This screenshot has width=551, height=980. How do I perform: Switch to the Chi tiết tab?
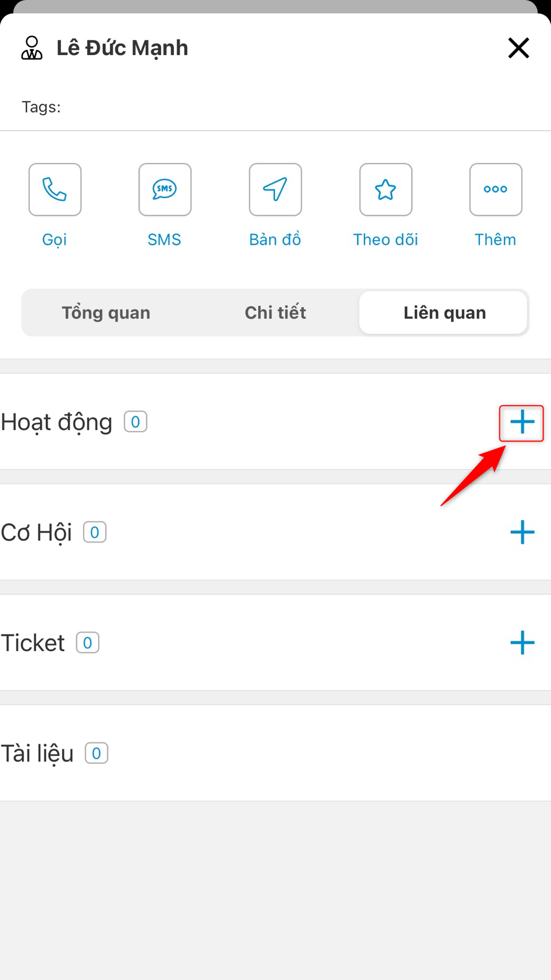[275, 313]
